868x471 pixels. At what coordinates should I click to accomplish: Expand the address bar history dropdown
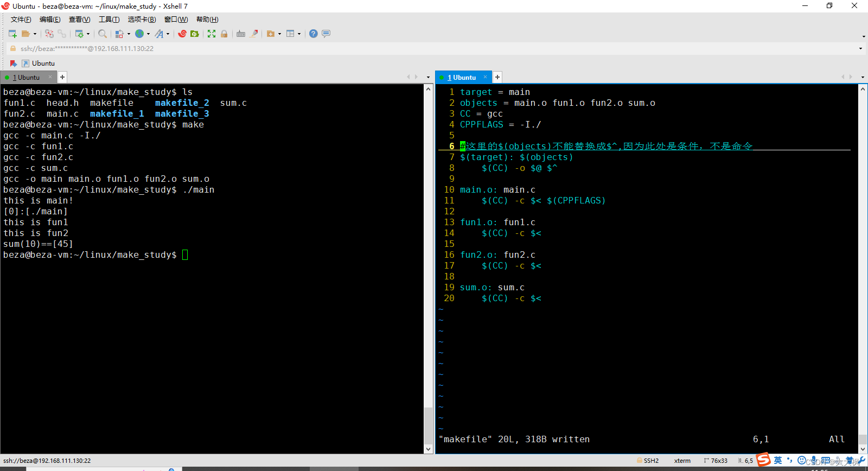[860, 49]
